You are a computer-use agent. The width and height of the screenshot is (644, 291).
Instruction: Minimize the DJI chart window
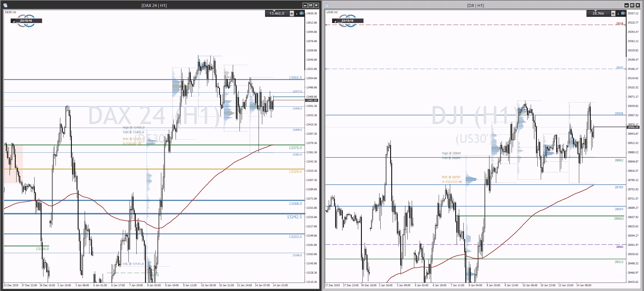pos(626,5)
